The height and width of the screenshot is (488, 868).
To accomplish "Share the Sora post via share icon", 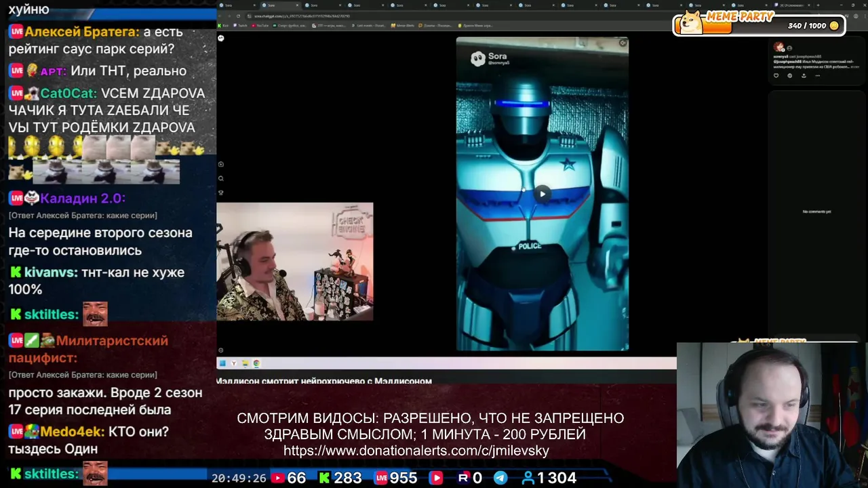I will [804, 75].
